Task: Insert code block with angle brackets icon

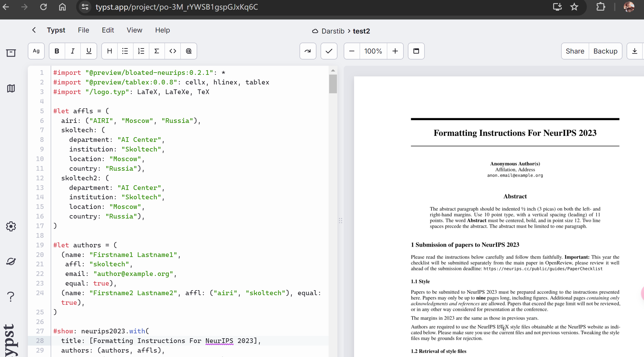Action: coord(173,51)
